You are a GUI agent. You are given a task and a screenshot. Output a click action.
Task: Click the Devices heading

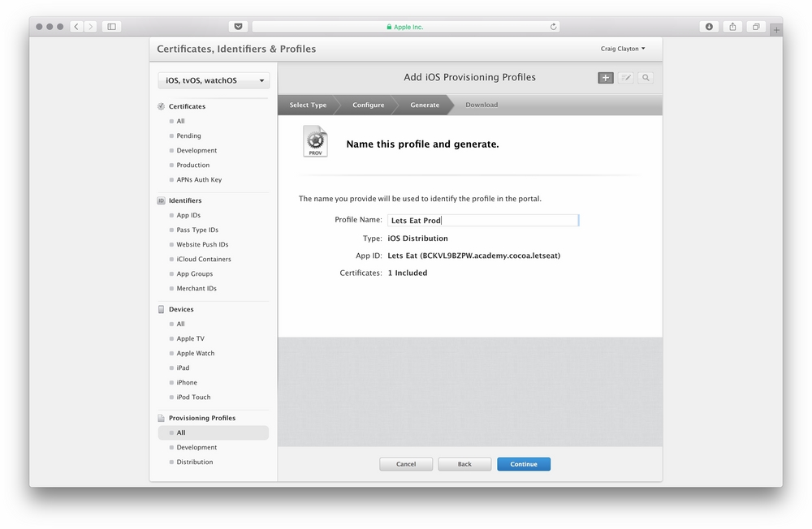pyautogui.click(x=181, y=309)
